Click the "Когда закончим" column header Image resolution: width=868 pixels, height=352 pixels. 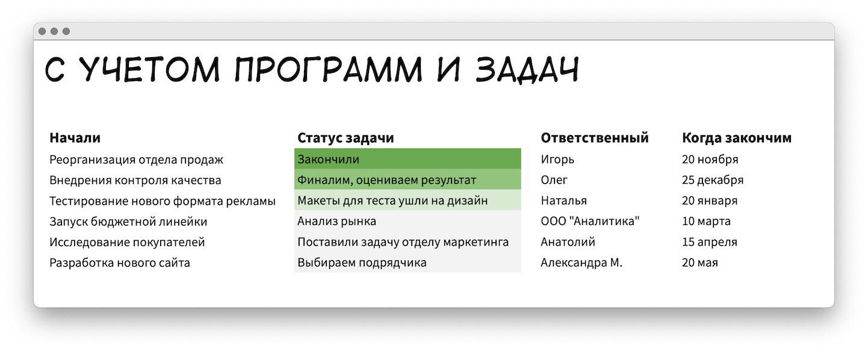coord(736,138)
